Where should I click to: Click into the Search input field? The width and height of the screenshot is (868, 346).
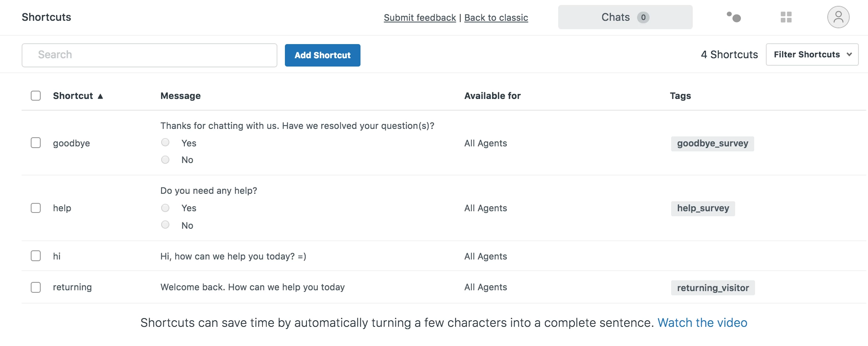150,55
